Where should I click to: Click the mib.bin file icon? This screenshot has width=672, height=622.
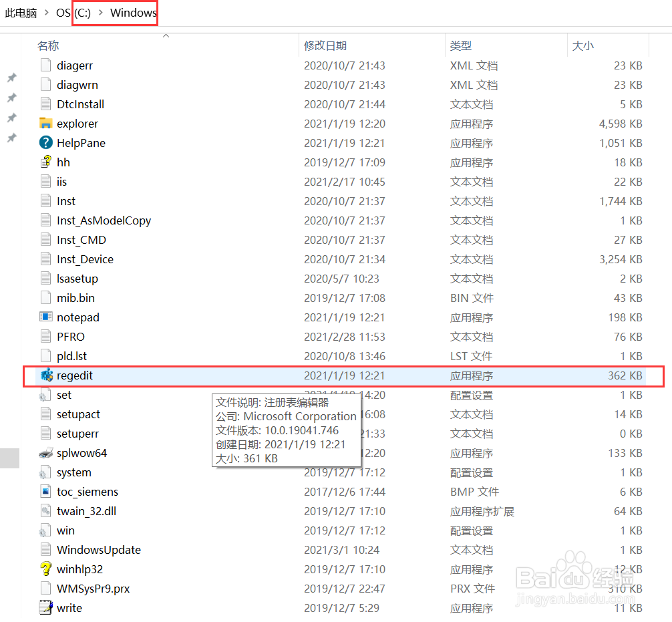click(x=46, y=297)
